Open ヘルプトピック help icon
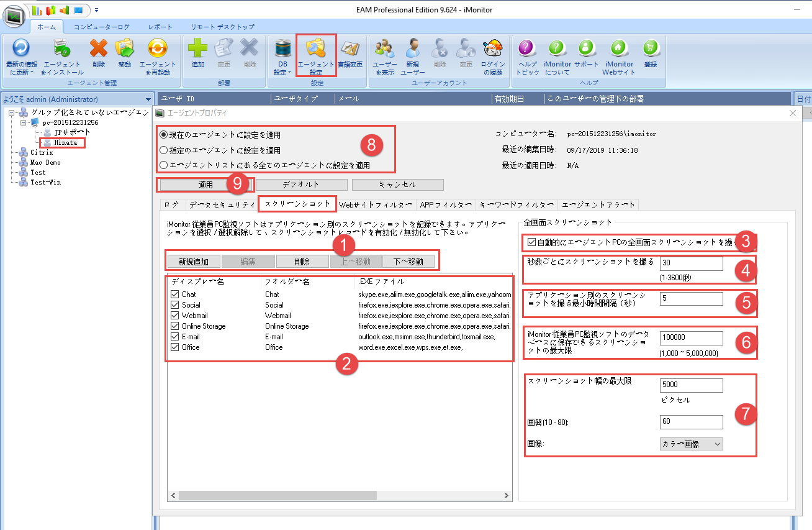 (527, 48)
